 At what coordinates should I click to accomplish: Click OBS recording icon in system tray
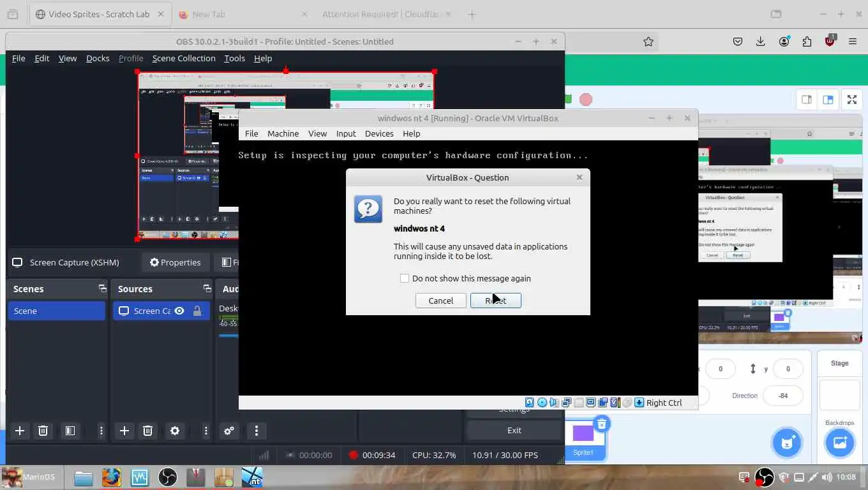(764, 477)
